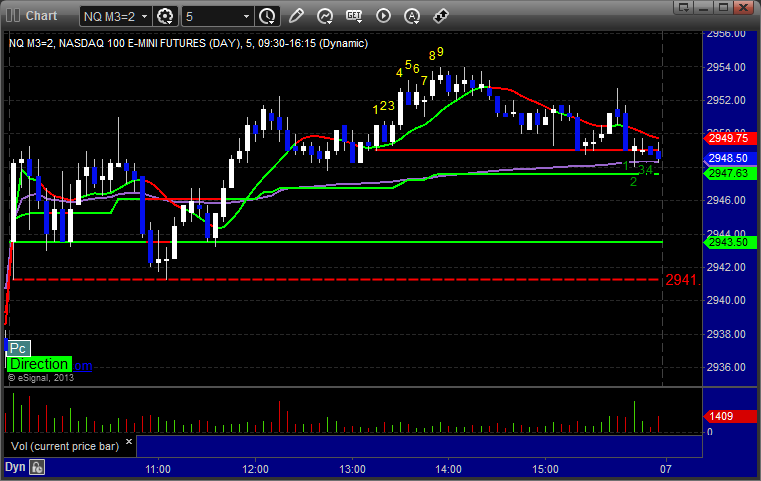Viewport: 761px width, 481px height.
Task: Open the GET studies menu
Action: [354, 16]
